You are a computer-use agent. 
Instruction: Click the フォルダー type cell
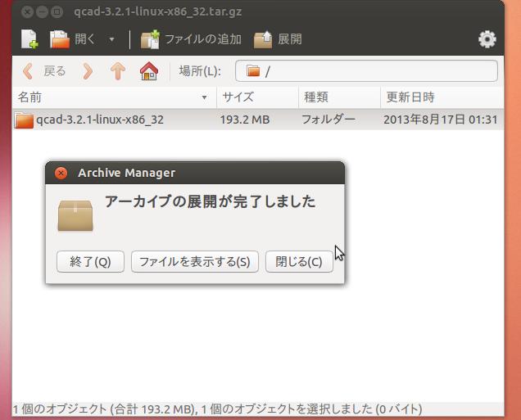click(x=328, y=120)
